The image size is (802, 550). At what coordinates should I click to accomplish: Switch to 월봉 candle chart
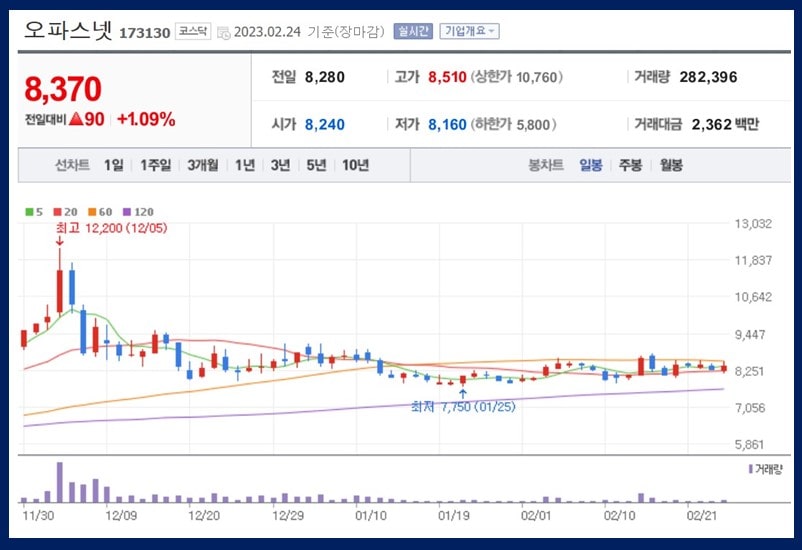[x=671, y=165]
